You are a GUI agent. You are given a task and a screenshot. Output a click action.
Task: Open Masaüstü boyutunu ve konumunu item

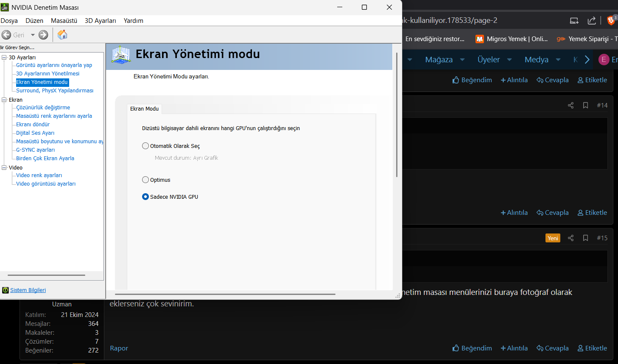tap(59, 142)
